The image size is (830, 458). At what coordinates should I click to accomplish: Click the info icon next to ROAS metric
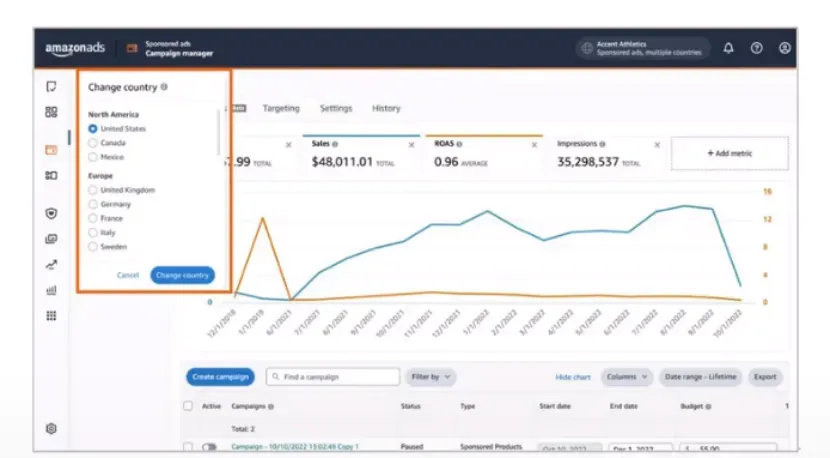click(x=459, y=144)
